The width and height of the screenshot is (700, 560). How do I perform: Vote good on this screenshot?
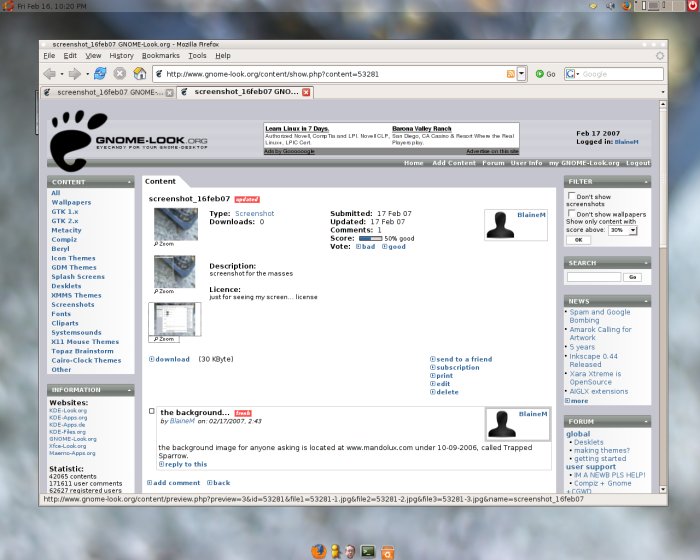click(394, 247)
